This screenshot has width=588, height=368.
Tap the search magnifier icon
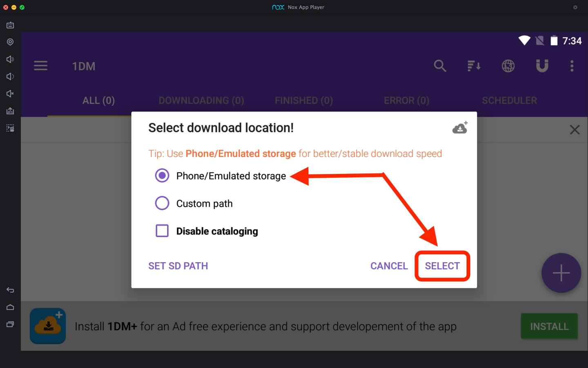tap(440, 66)
